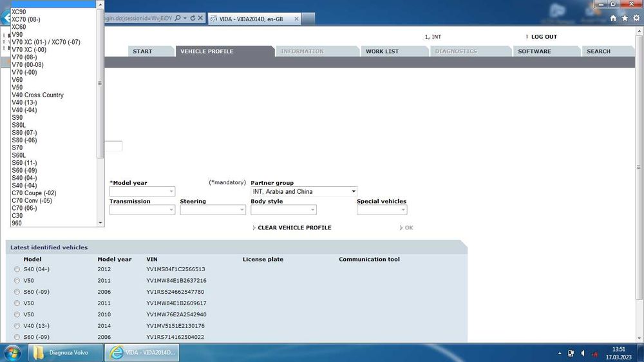Image resolution: width=644 pixels, height=362 pixels.
Task: Select V70 XC (-00) model
Action: [x=53, y=50]
